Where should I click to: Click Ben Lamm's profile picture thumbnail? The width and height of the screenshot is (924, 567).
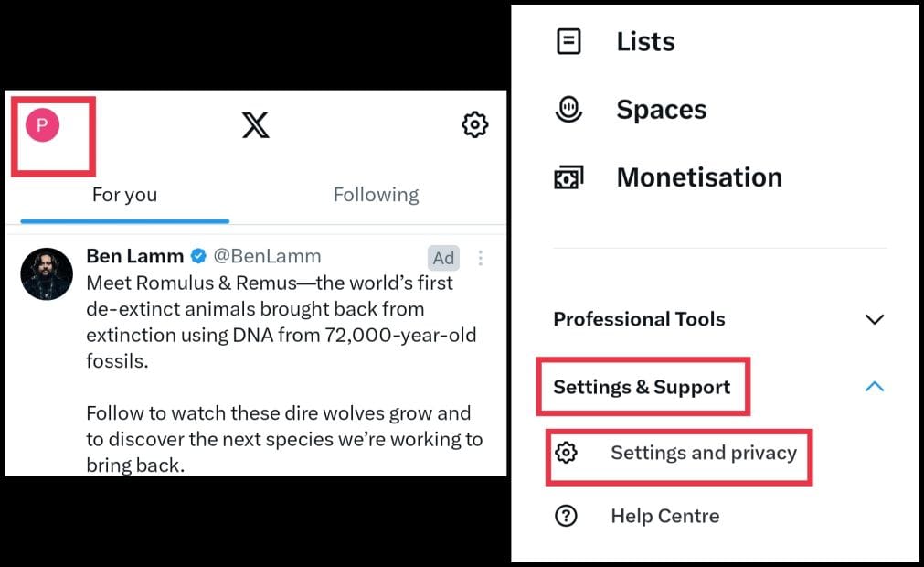(47, 273)
